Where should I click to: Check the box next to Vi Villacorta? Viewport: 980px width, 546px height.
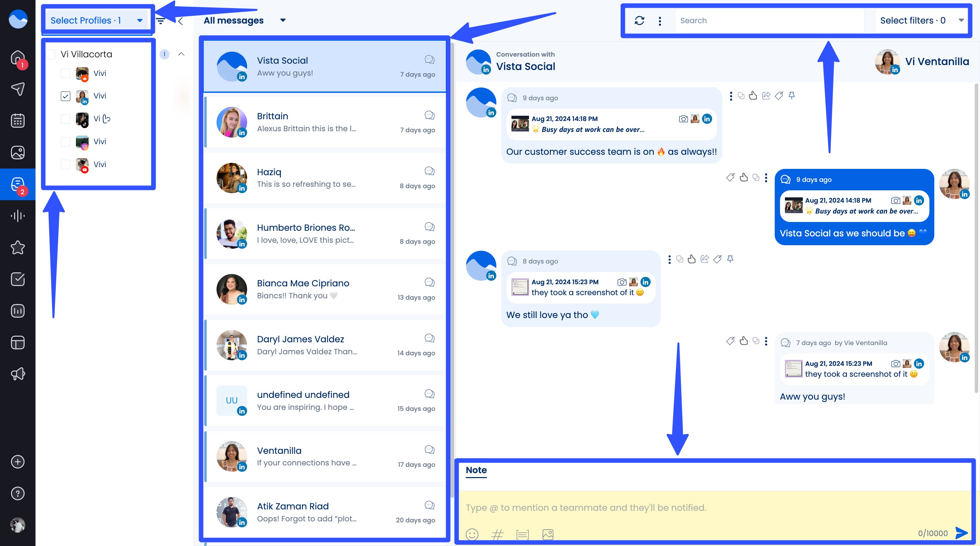(x=51, y=54)
